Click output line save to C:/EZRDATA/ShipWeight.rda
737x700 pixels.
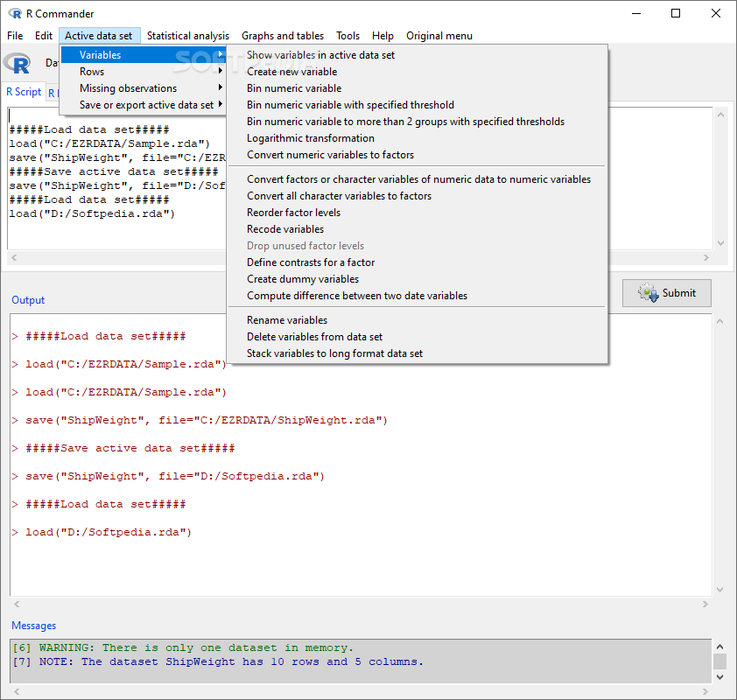click(207, 421)
